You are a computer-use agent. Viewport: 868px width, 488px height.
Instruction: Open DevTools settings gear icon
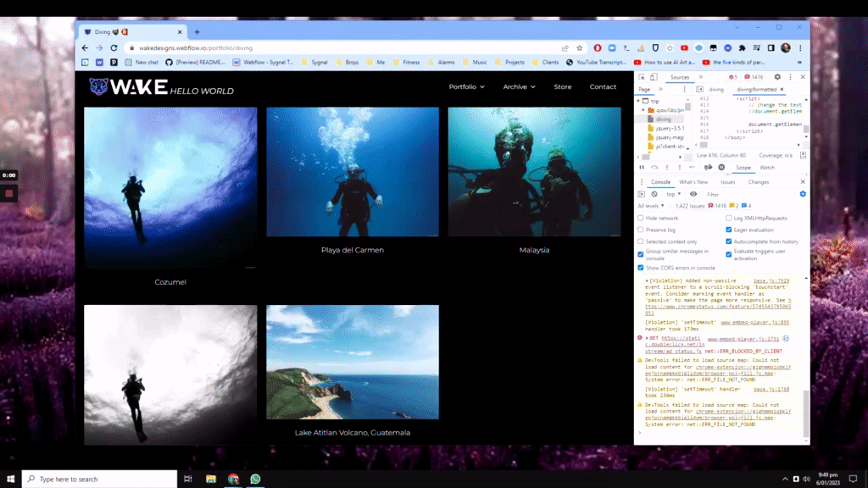pos(777,77)
